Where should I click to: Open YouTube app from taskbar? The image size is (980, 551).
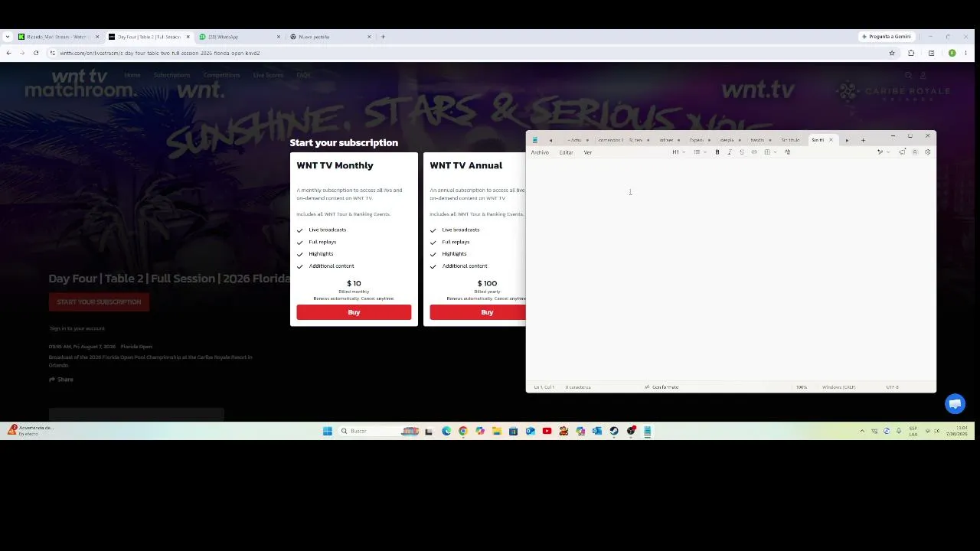[547, 431]
